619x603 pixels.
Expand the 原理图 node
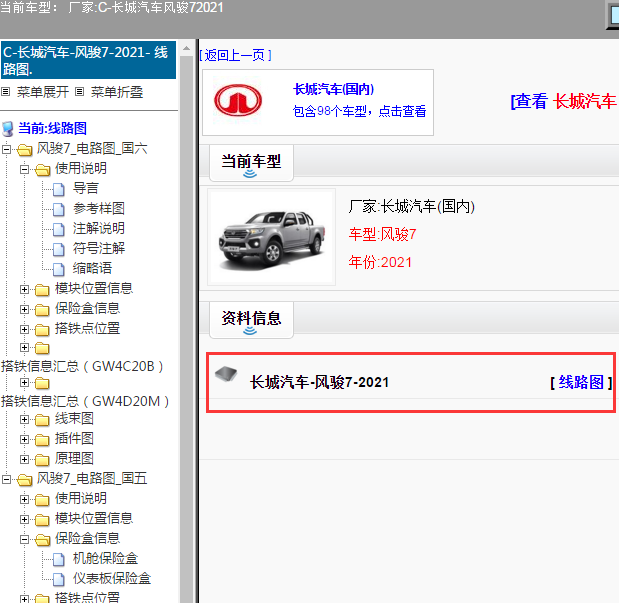click(24, 459)
